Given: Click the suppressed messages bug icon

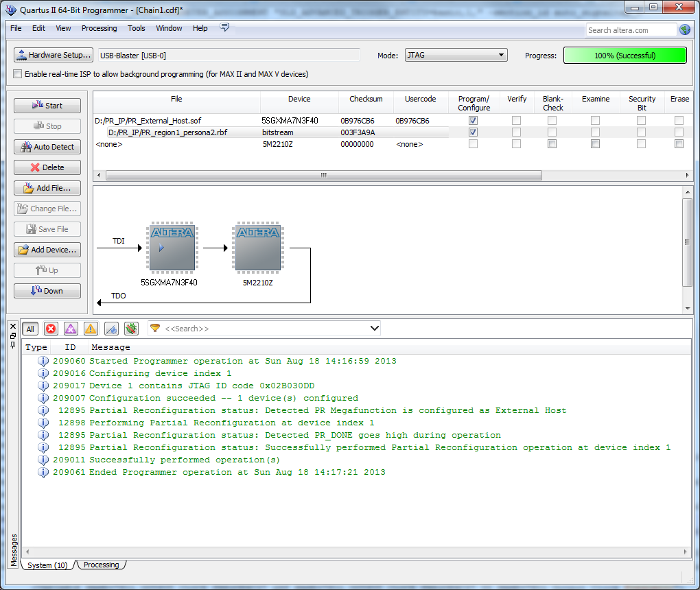Looking at the screenshot, I should coord(131,329).
